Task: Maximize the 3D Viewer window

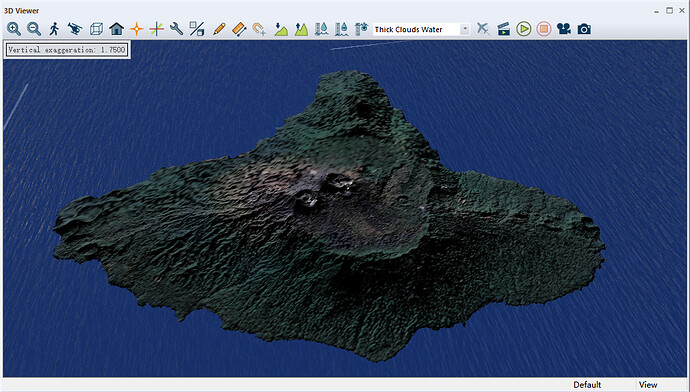Action: [669, 10]
